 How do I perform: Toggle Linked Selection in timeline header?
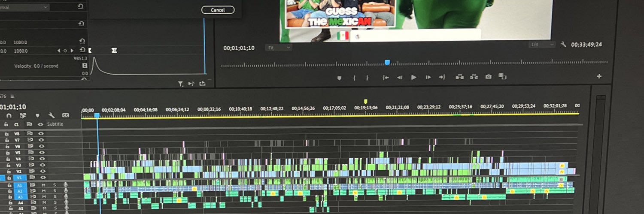[x=23, y=116]
